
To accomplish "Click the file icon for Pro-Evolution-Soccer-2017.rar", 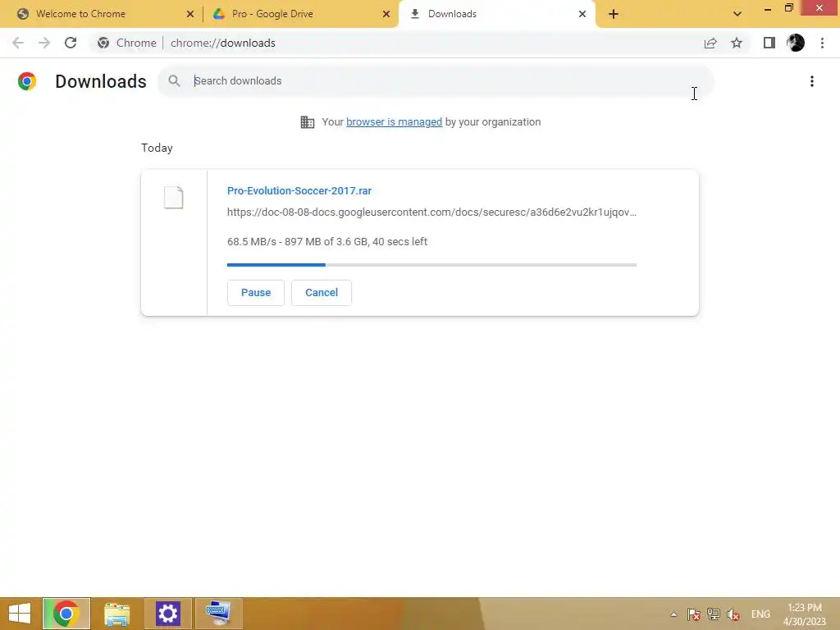I will click(x=174, y=197).
